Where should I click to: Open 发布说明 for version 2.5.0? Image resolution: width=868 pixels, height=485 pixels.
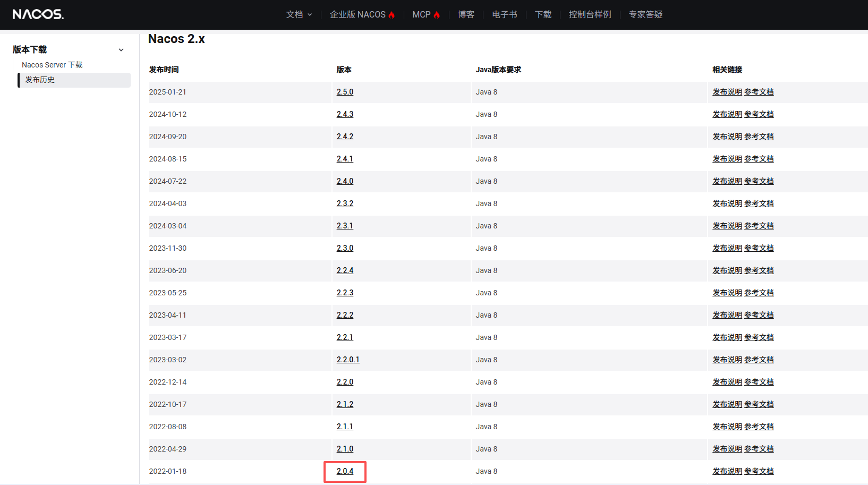tap(727, 92)
